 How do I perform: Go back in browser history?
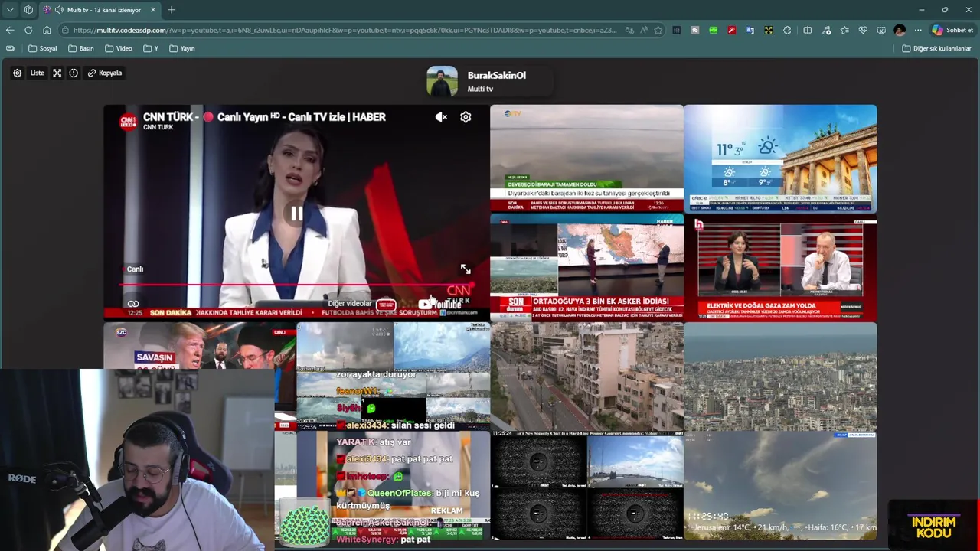[10, 30]
